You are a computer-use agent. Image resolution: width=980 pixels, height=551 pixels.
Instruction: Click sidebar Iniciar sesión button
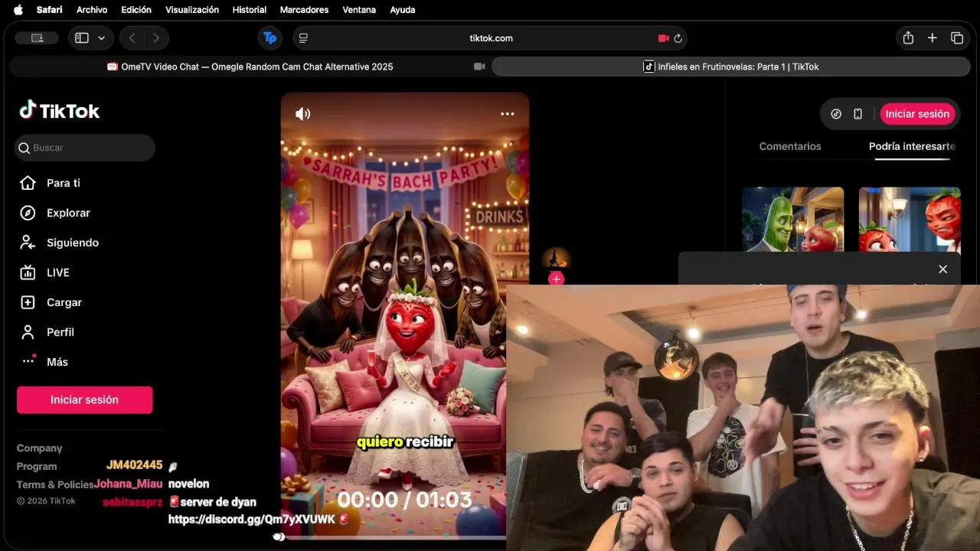click(x=84, y=399)
